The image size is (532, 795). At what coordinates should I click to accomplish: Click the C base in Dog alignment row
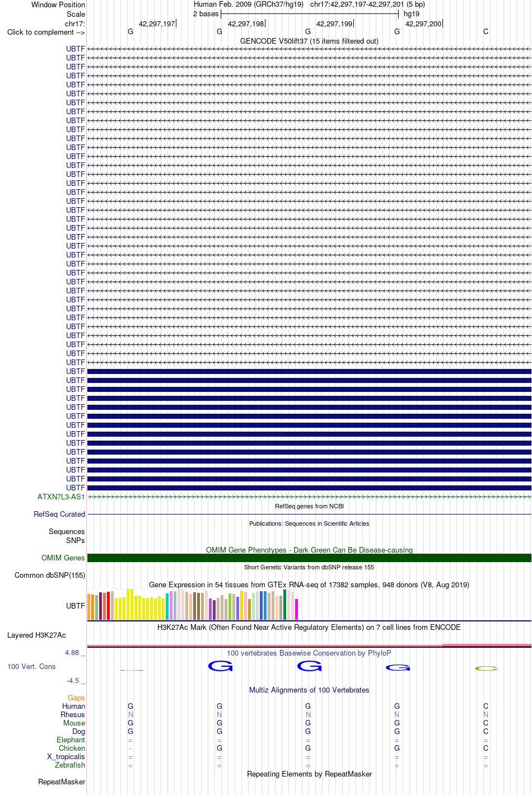(x=486, y=731)
